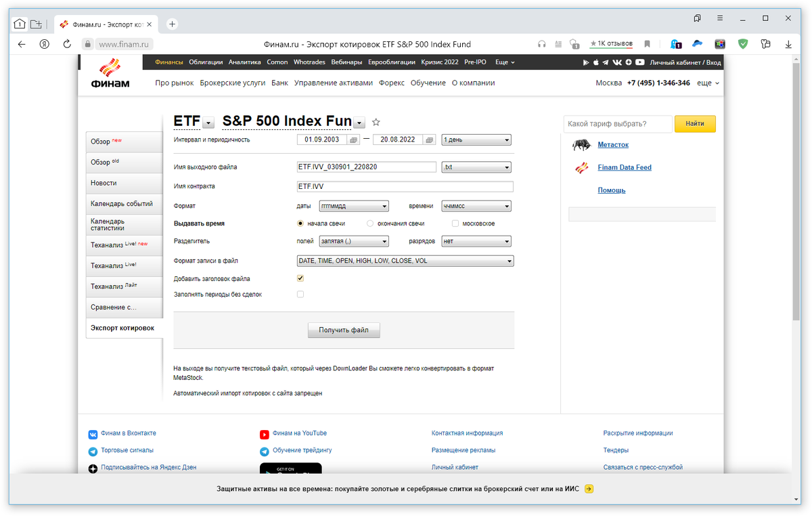812x516 pixels.
Task: Uncheck 'Добавить заголовок файла' checkbox
Action: coord(300,278)
